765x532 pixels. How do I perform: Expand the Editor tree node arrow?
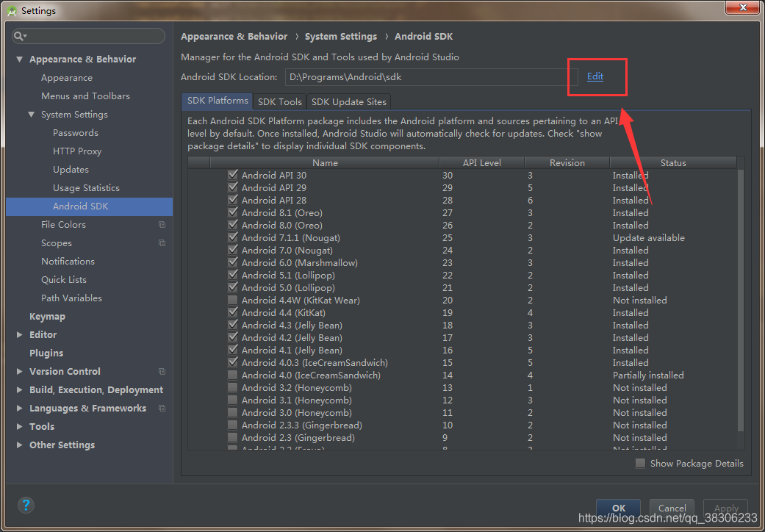20,334
